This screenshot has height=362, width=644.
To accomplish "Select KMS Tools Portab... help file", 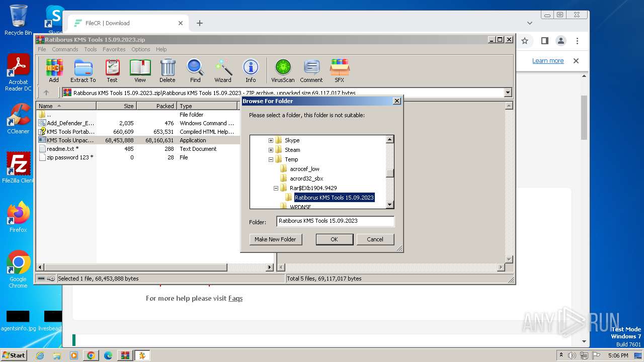I will point(137,132).
